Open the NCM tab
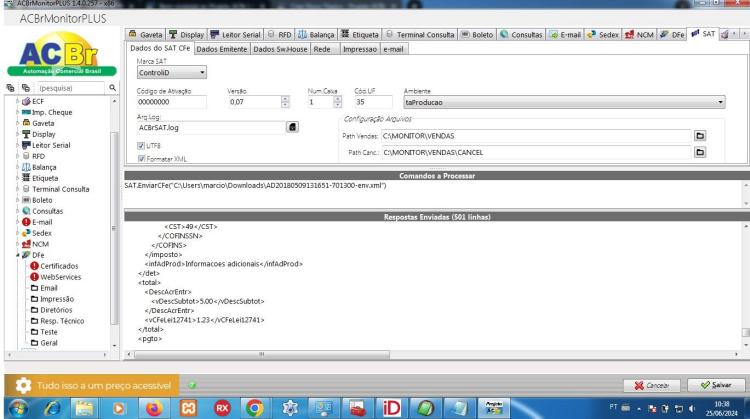The height and width of the screenshot is (419, 750). click(x=639, y=34)
